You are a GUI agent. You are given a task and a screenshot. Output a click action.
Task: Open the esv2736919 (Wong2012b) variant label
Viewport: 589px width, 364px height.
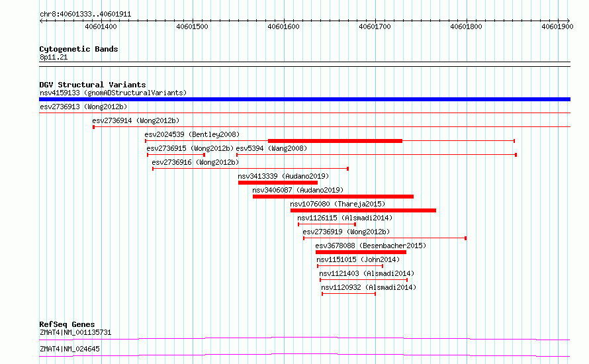[346, 232]
